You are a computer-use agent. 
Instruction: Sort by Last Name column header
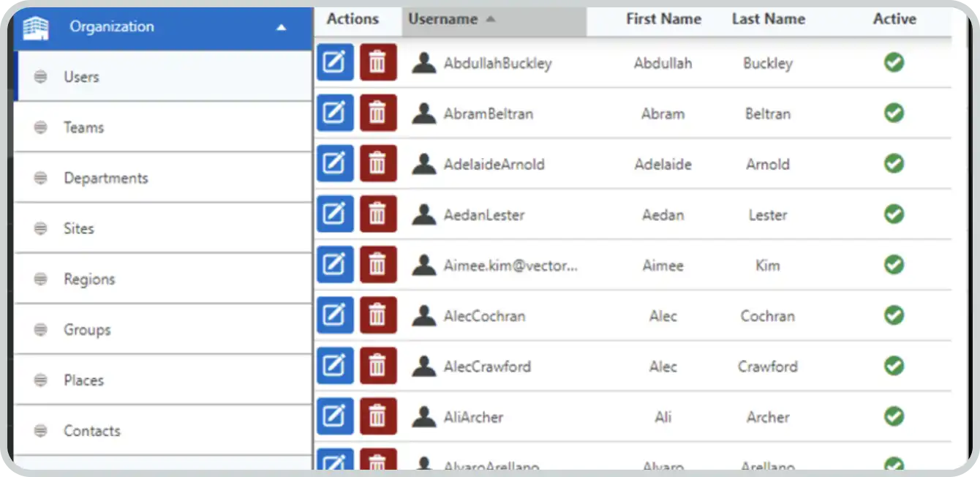point(768,20)
